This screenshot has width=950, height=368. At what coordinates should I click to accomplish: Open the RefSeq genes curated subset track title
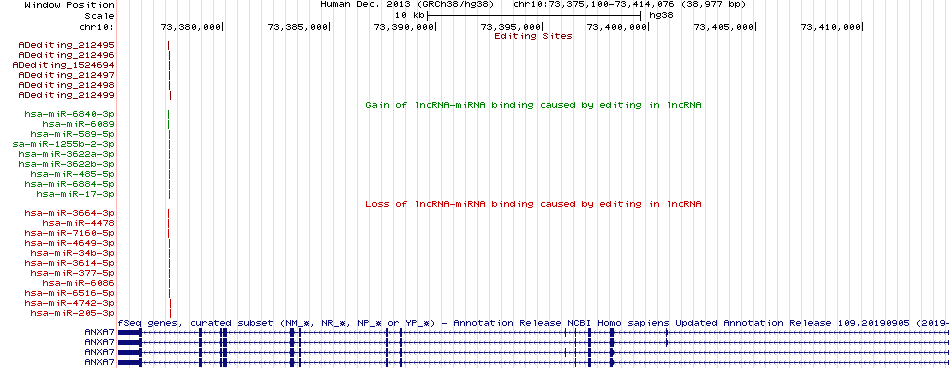click(x=533, y=323)
